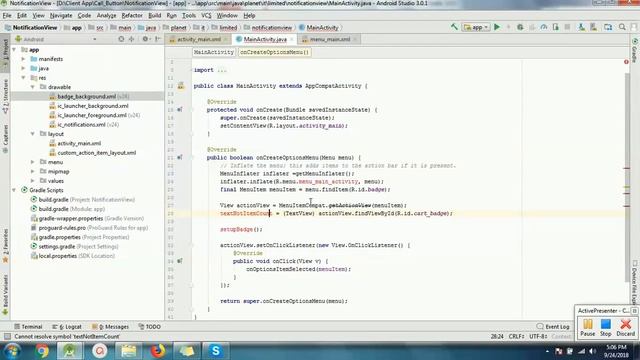Switch to the menu_main.xml editor tab
Image resolution: width=640 pixels, height=360 pixels.
tap(329, 39)
